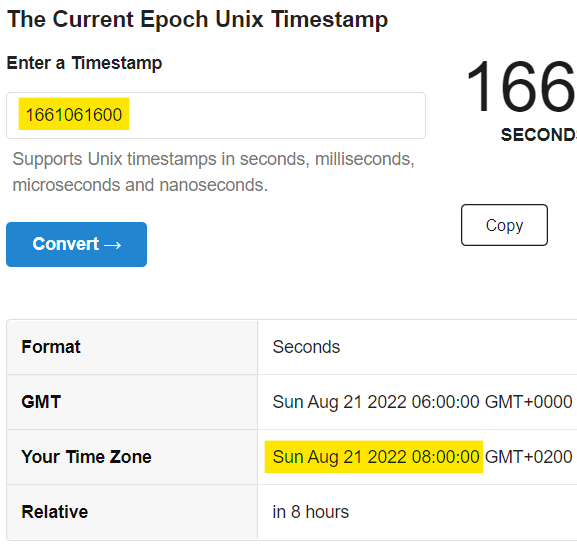
Task: Select the Format row label
Action: tap(51, 347)
